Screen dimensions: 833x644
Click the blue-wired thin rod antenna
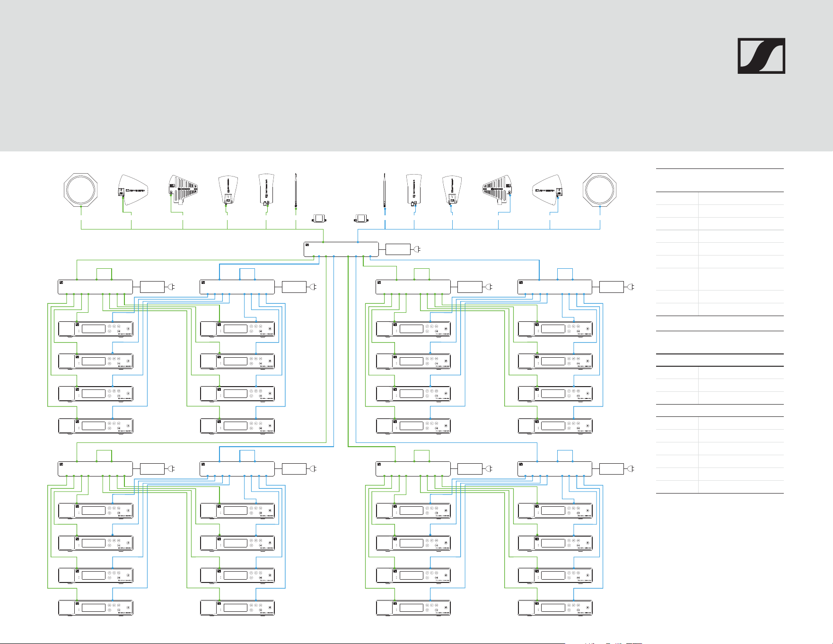coord(385,190)
